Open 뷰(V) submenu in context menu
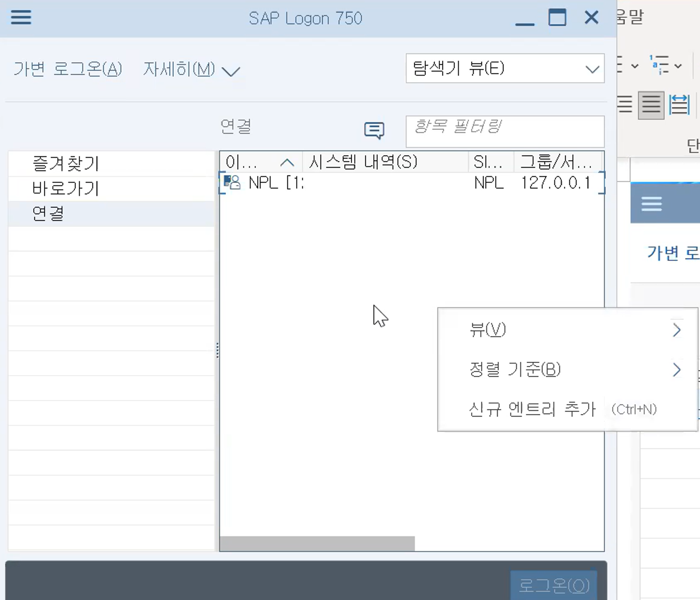The width and height of the screenshot is (700, 600). (x=568, y=330)
